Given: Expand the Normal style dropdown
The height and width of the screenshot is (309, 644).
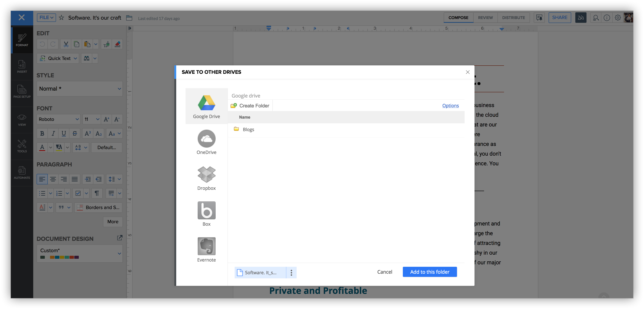Looking at the screenshot, I should [80, 89].
